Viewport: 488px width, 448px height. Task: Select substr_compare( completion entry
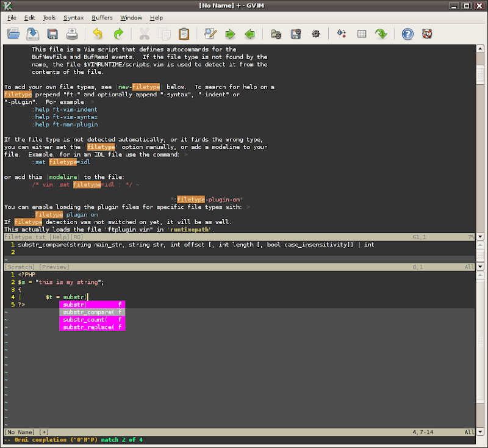pos(92,312)
